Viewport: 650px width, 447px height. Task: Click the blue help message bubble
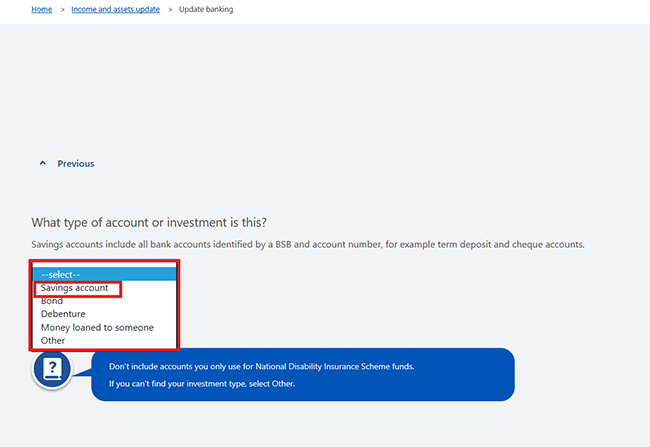303,374
